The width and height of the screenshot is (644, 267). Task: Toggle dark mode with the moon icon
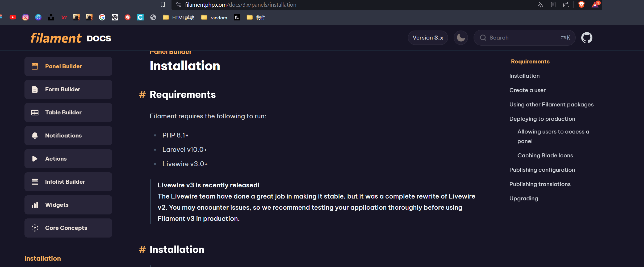tap(461, 37)
